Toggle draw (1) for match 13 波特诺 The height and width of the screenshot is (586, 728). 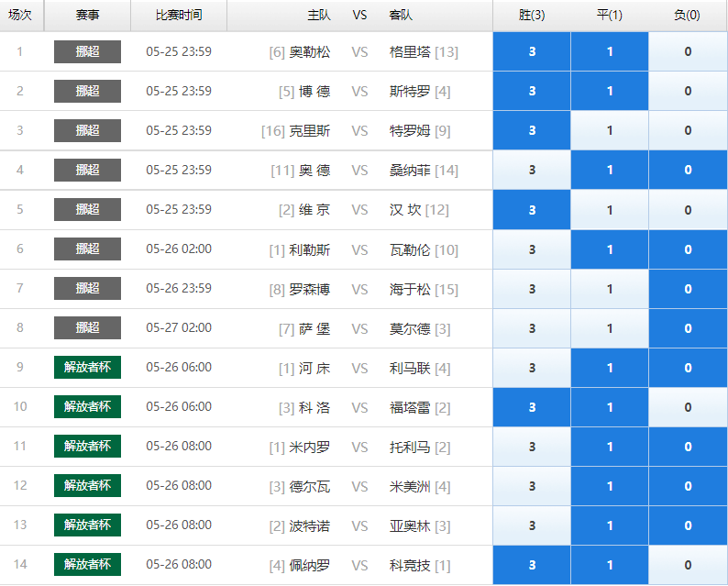tap(610, 525)
